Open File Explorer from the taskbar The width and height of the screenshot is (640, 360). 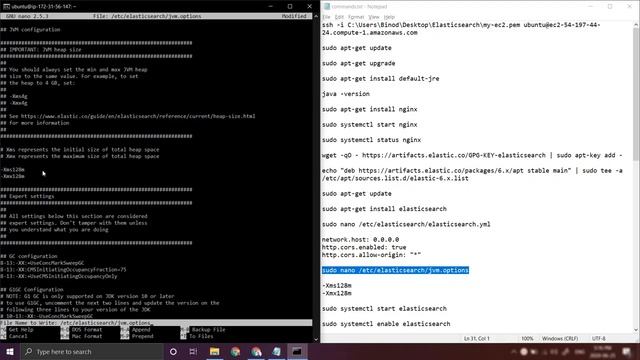[x=214, y=351]
